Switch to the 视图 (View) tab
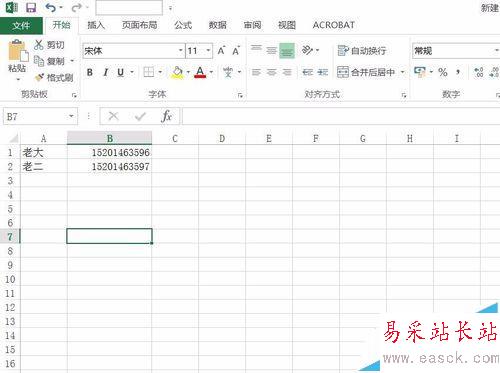Image resolution: width=500 pixels, height=373 pixels. tap(287, 25)
